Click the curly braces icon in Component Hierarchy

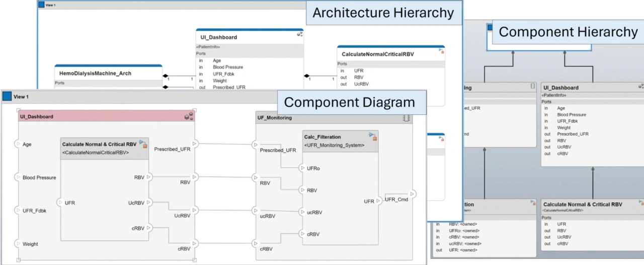tap(533, 87)
